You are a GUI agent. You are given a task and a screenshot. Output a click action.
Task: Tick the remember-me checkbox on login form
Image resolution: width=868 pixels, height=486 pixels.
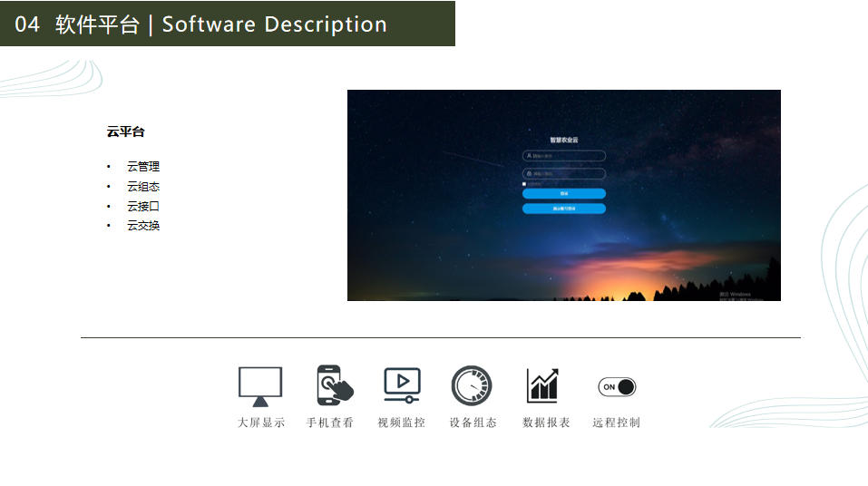click(524, 184)
